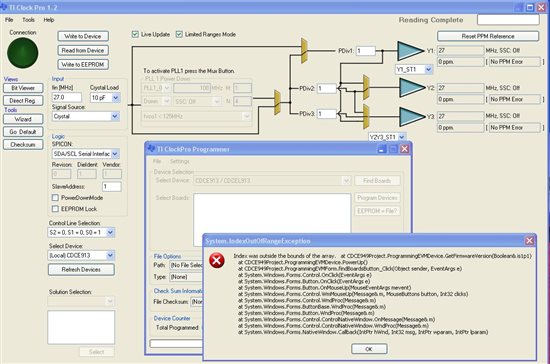Launch the Wizard tool

(x=23, y=119)
